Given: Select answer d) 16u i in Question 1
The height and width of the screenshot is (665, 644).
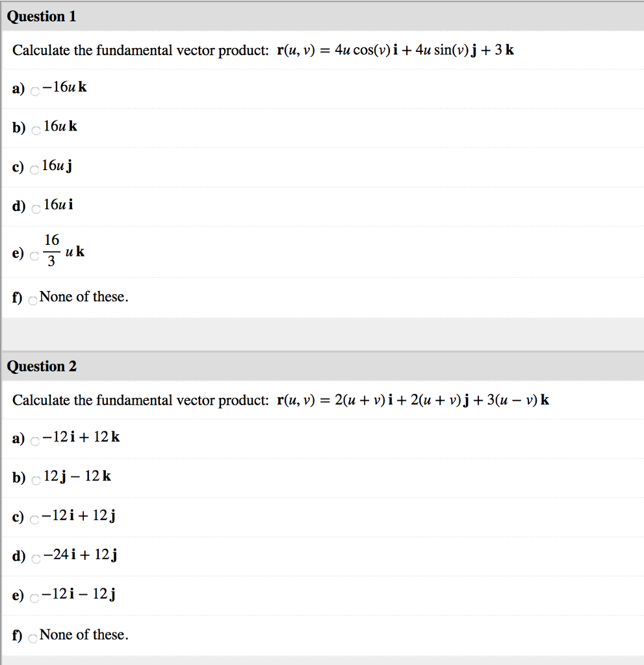Looking at the screenshot, I should [35, 208].
